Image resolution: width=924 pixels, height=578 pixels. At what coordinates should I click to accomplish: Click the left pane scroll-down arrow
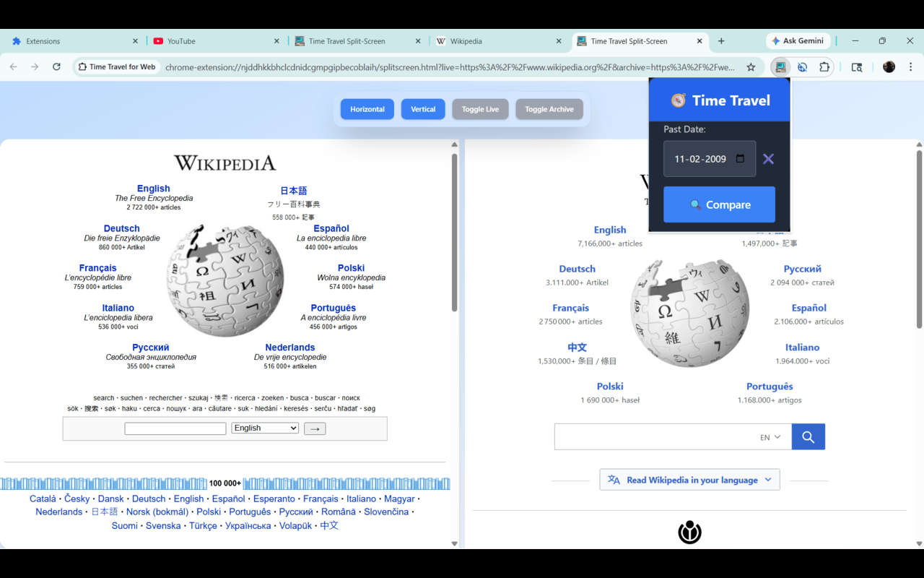click(454, 543)
